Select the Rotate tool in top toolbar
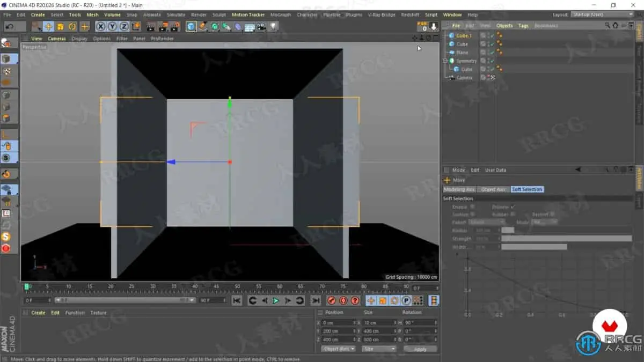644x362 pixels. click(x=72, y=26)
